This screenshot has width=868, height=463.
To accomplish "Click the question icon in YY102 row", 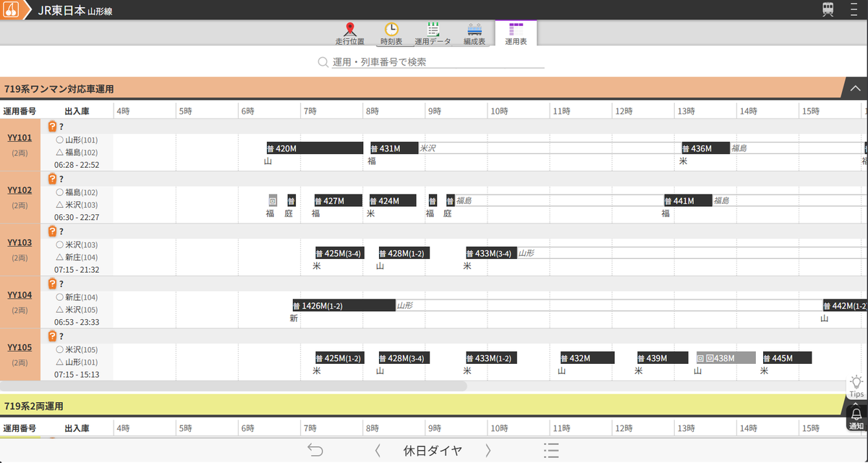I will tap(52, 179).
